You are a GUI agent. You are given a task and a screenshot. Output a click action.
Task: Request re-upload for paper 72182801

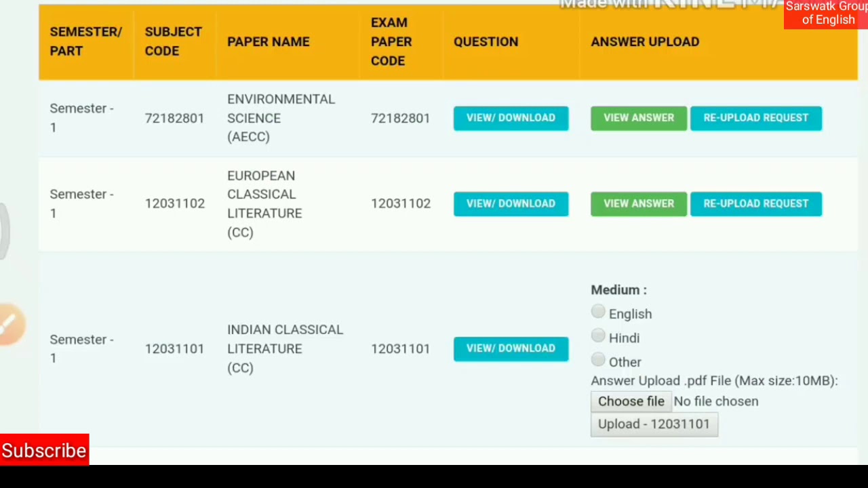pos(756,118)
